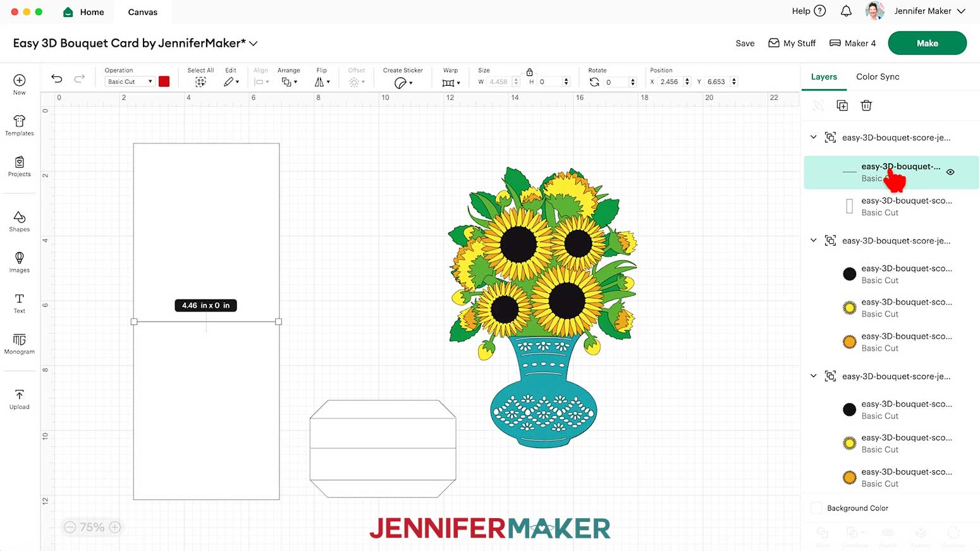Open the red operation color swatch
This screenshot has width=980, height=551.
(164, 82)
